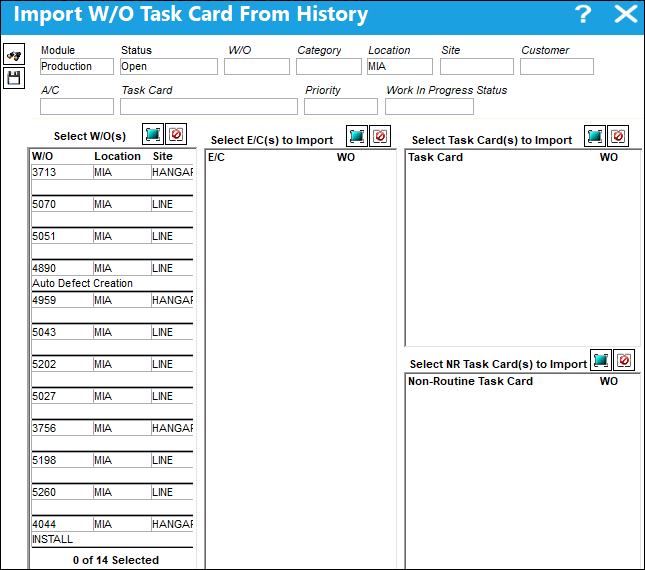Select all E/C(s) to Import icon
Screen dimensions: 645x570
[357, 136]
